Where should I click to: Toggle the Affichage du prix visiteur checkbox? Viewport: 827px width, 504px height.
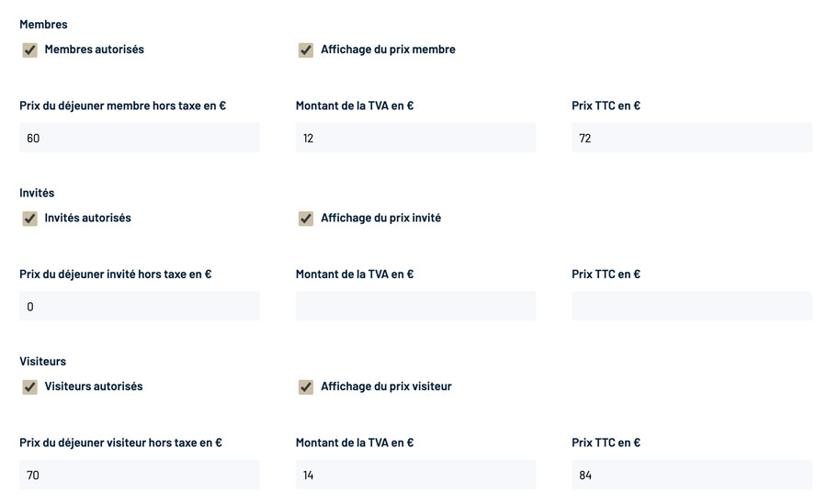(x=306, y=386)
